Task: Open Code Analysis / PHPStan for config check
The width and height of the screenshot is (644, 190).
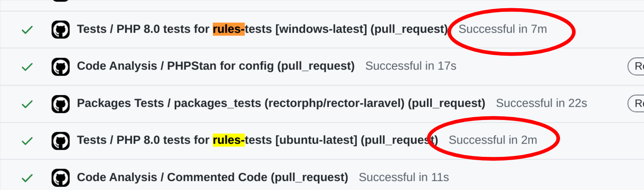Action: click(x=216, y=66)
